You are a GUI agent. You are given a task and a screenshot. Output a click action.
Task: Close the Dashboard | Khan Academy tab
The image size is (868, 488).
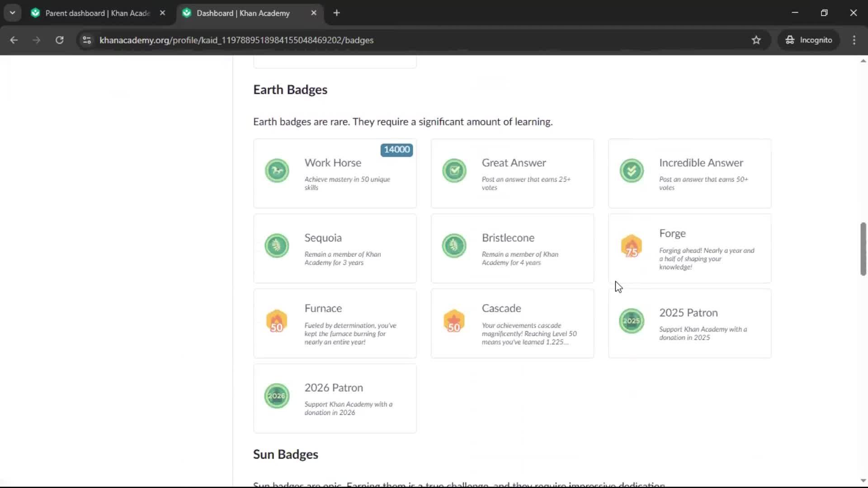tap(314, 13)
